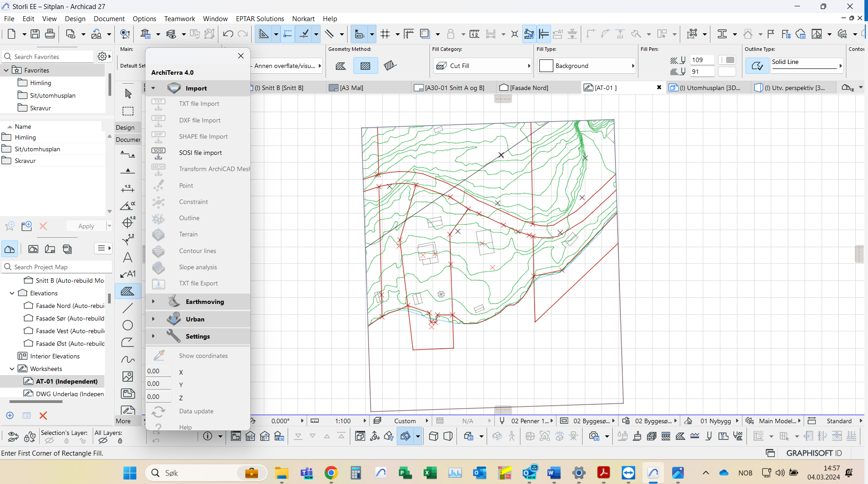Image resolution: width=868 pixels, height=484 pixels.
Task: Select the rectangle fill geometry method
Action: pyautogui.click(x=365, y=66)
